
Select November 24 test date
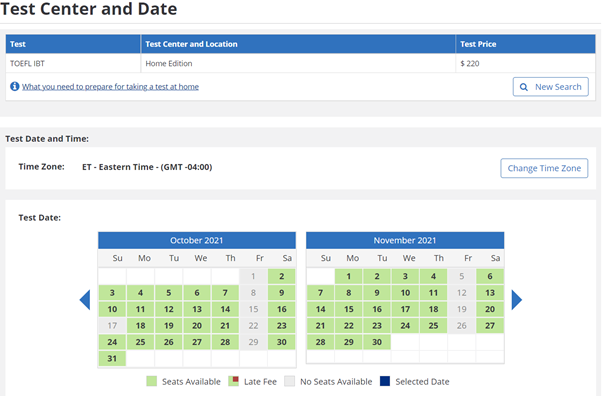point(405,326)
